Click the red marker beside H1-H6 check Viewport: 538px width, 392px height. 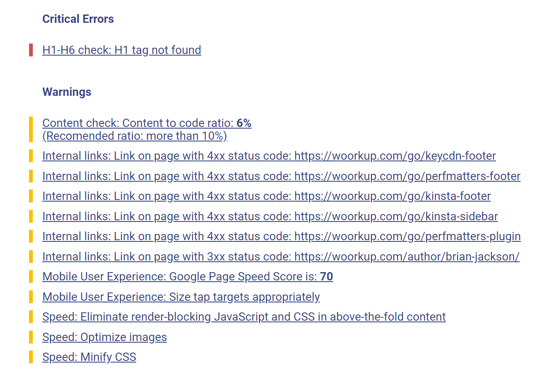coord(31,50)
